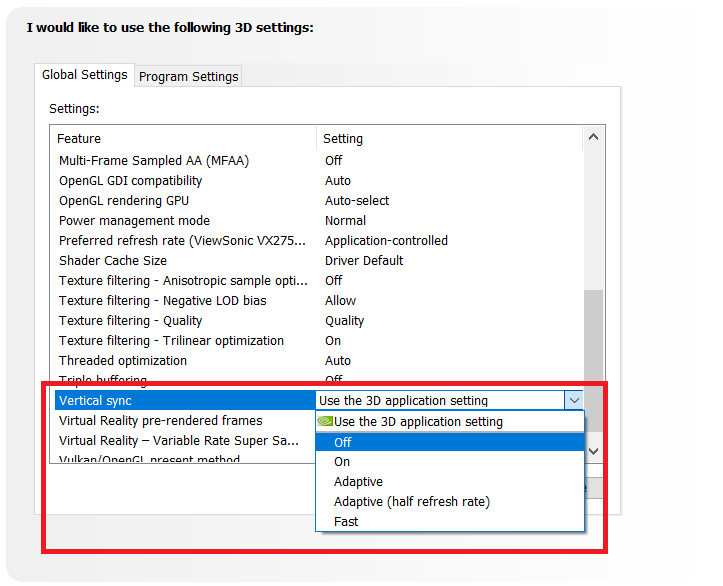The image size is (723, 586).
Task: Select Off in Vertical sync dropdown
Action: [343, 442]
